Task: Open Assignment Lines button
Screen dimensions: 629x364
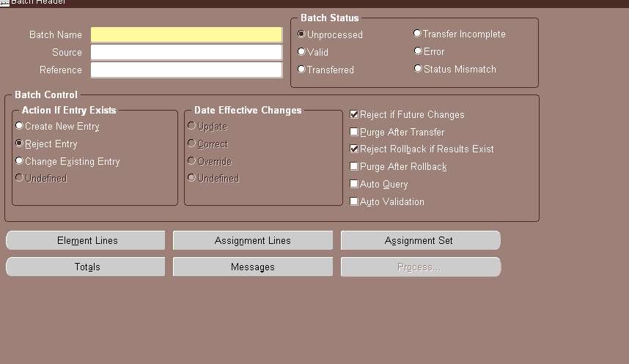Action: [252, 240]
